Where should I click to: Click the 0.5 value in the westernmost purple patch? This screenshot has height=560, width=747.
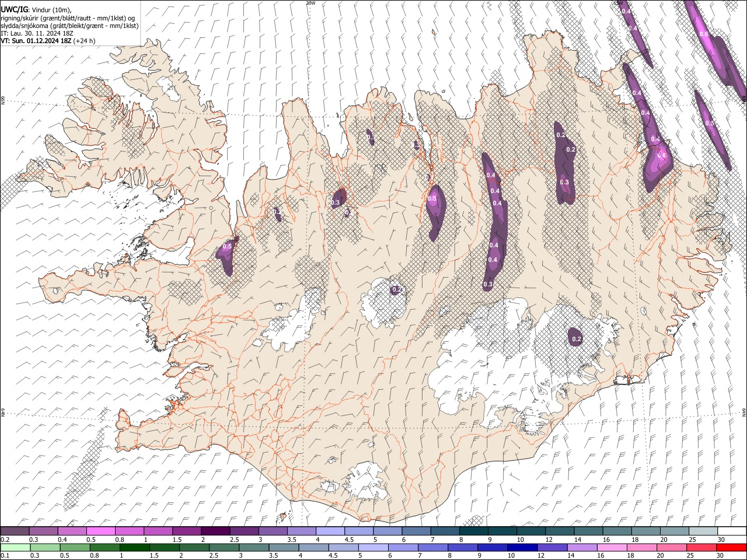[228, 247]
